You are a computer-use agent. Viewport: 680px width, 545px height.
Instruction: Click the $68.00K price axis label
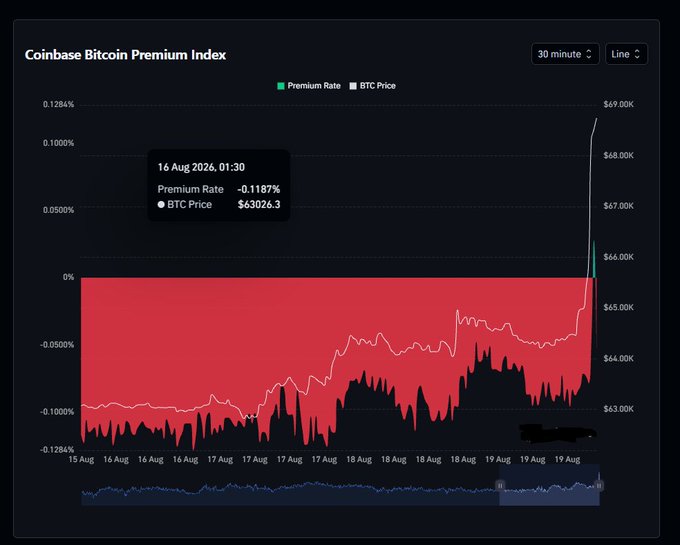[x=618, y=155]
